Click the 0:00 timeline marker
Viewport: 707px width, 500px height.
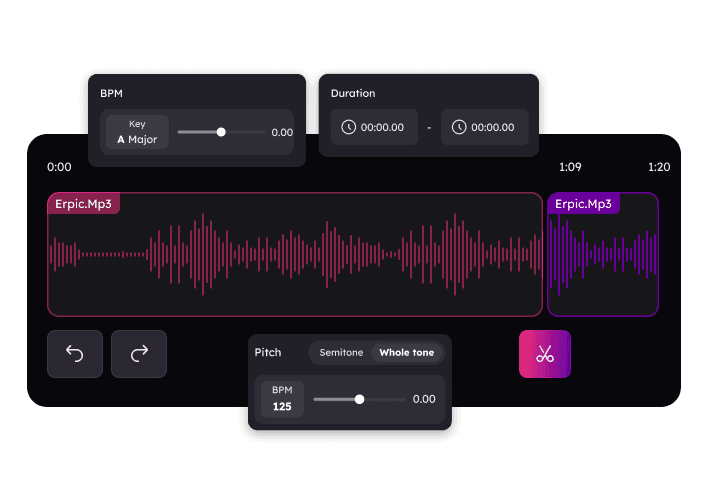[x=59, y=167]
